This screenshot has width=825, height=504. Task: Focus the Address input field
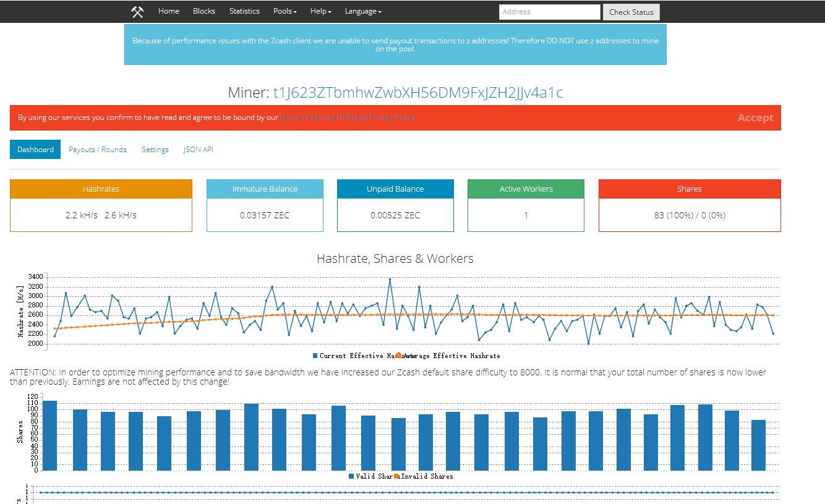549,12
